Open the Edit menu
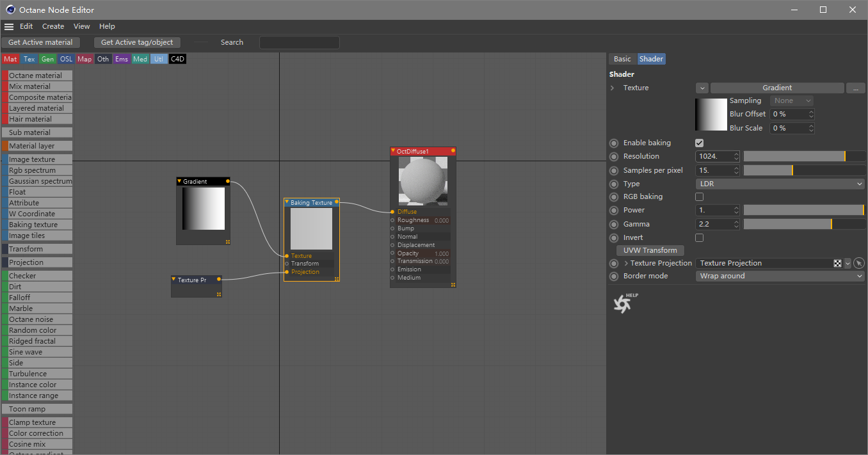Viewport: 868px width, 455px height. coord(26,26)
